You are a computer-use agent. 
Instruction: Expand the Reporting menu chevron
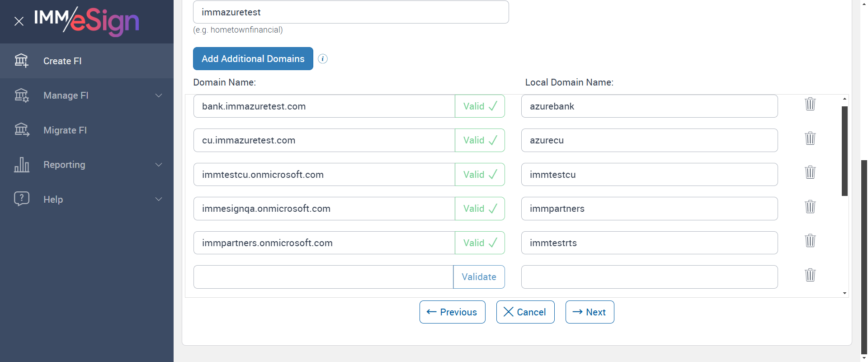[x=159, y=165]
